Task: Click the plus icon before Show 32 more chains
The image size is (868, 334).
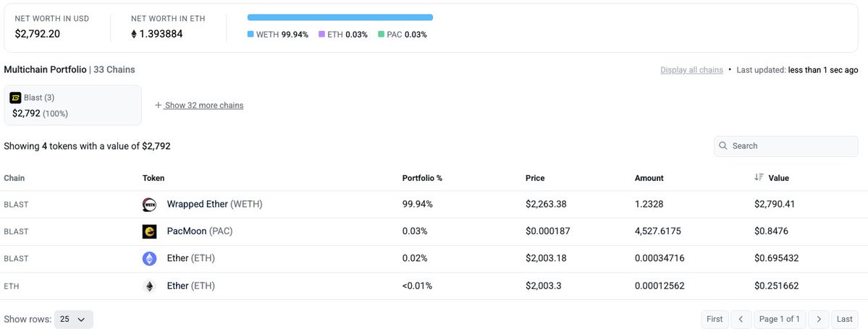Action: point(159,105)
